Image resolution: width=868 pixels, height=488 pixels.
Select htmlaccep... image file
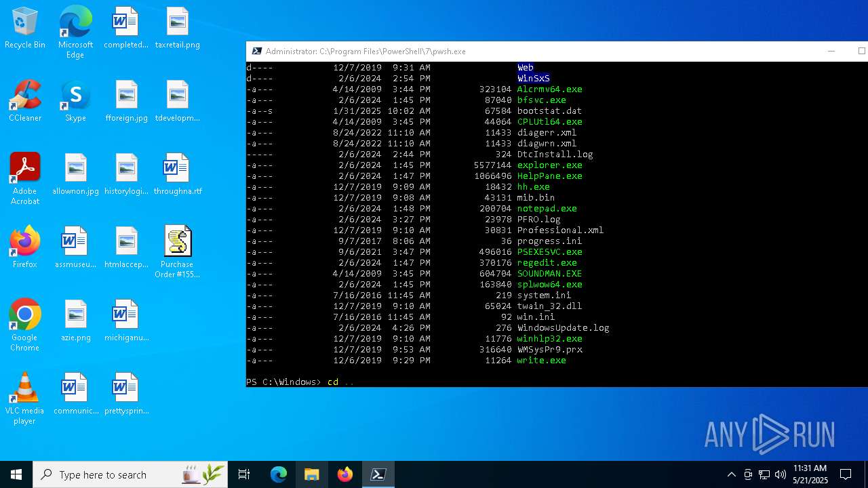pyautogui.click(x=126, y=248)
